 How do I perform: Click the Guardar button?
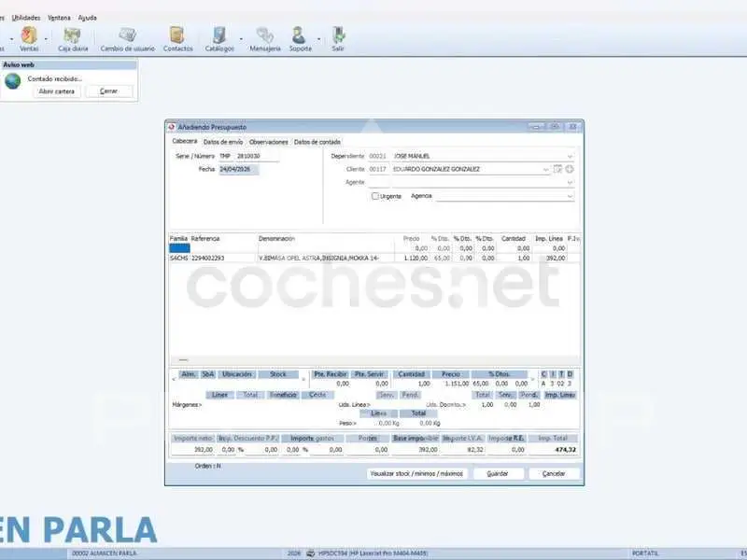(498, 474)
